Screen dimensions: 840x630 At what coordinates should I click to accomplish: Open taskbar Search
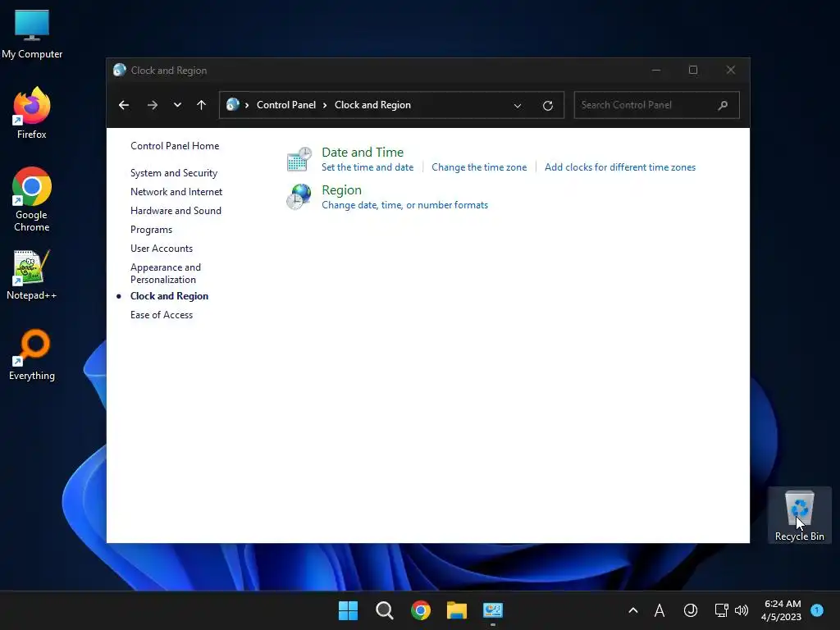coord(385,610)
